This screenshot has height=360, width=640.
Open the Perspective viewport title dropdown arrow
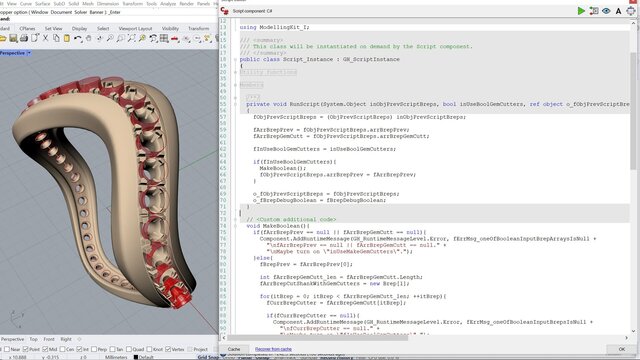click(x=29, y=53)
